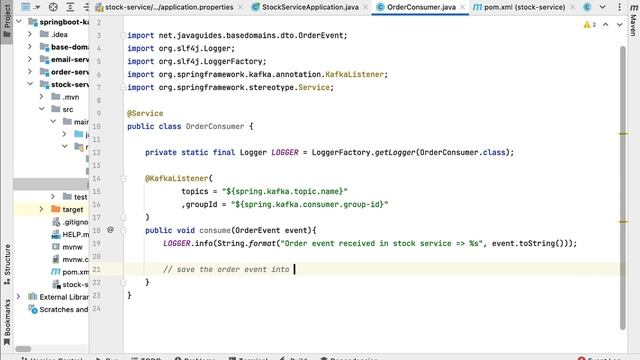Viewport: 640px width, 360px height.
Task: Expand the order-service module
Action: point(30,72)
